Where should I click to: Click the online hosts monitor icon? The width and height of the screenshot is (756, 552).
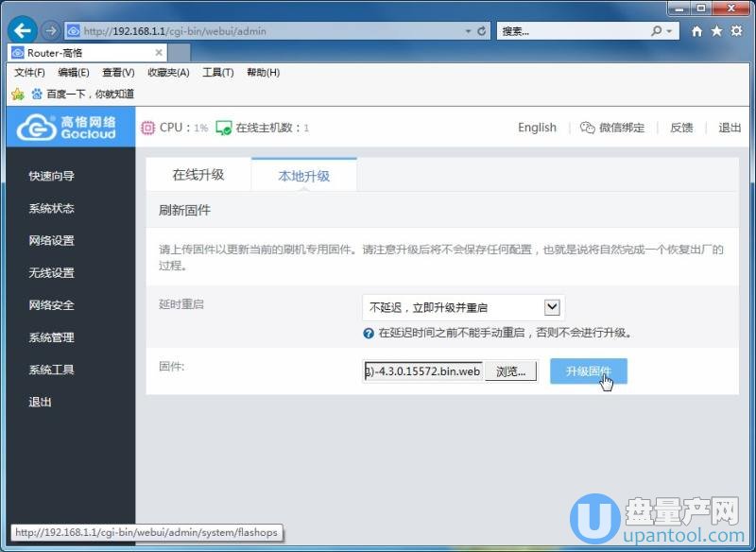pyautogui.click(x=224, y=128)
